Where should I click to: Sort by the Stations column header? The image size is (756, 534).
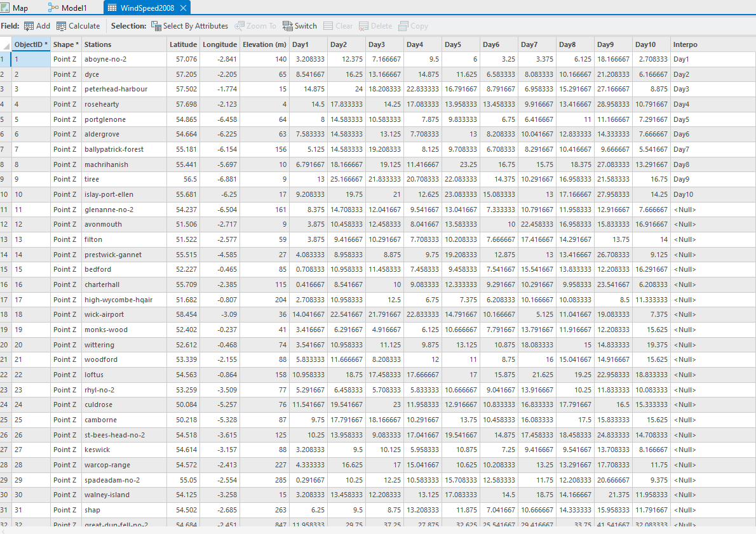pos(124,44)
